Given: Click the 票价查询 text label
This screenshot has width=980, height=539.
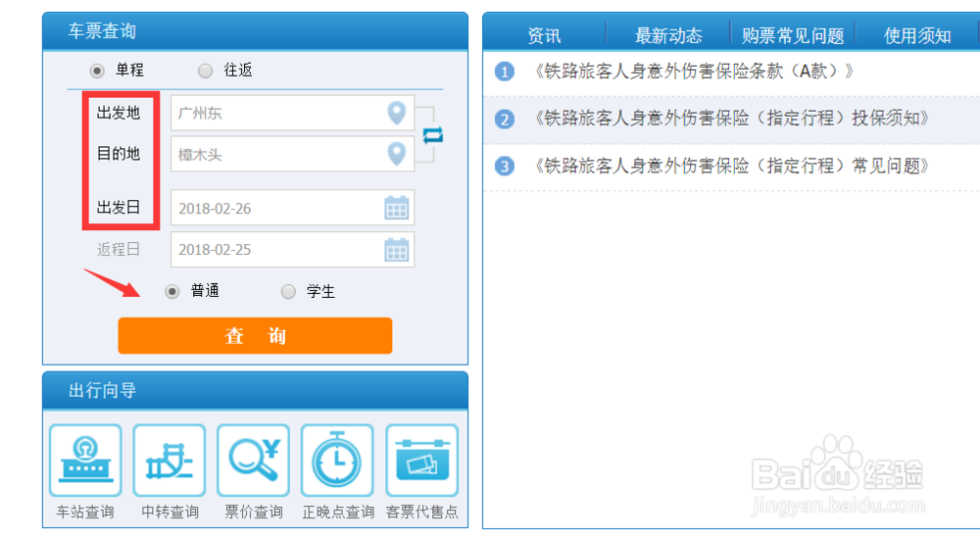Looking at the screenshot, I should coord(253,513).
